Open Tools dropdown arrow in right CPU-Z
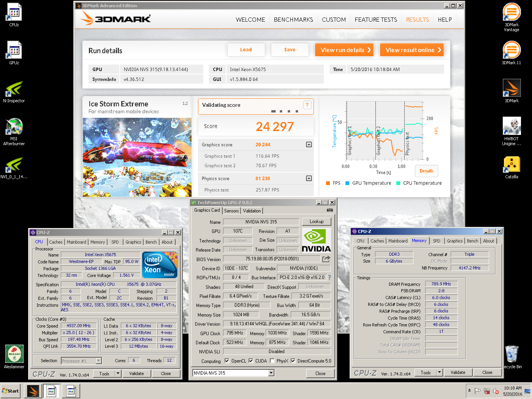 439,373
